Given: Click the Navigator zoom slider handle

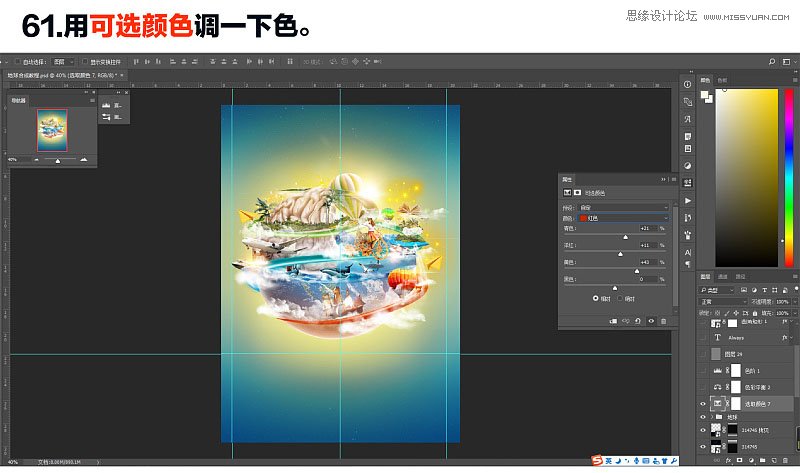Looking at the screenshot, I should 58,161.
